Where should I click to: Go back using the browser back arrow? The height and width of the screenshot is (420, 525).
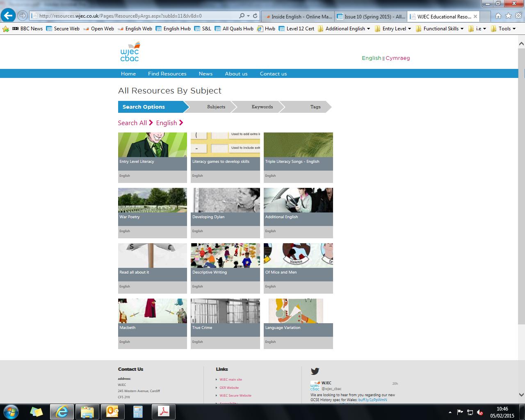click(8, 16)
